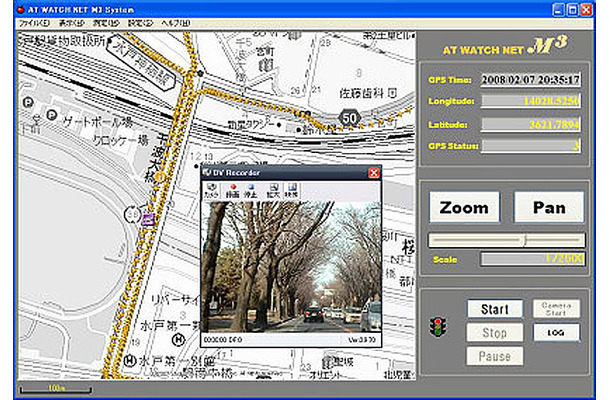Click the map scale slider handle
Viewport: 610px width, 400px height.
525,240
